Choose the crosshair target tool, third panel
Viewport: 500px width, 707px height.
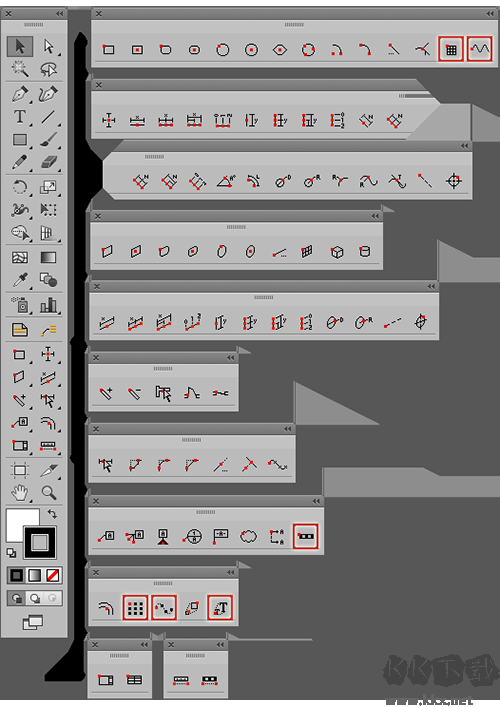point(454,181)
